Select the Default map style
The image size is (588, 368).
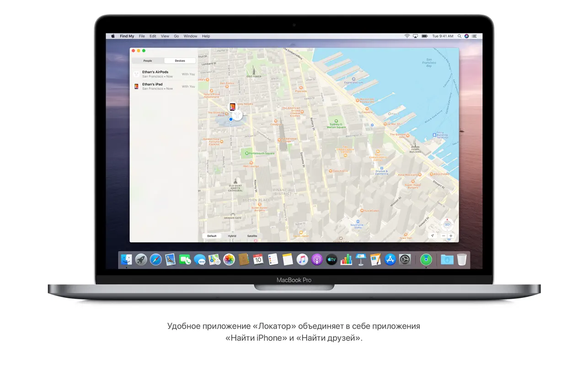click(x=212, y=236)
